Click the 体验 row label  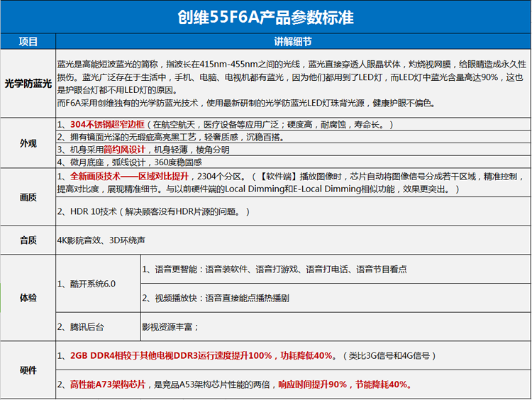[28, 298]
